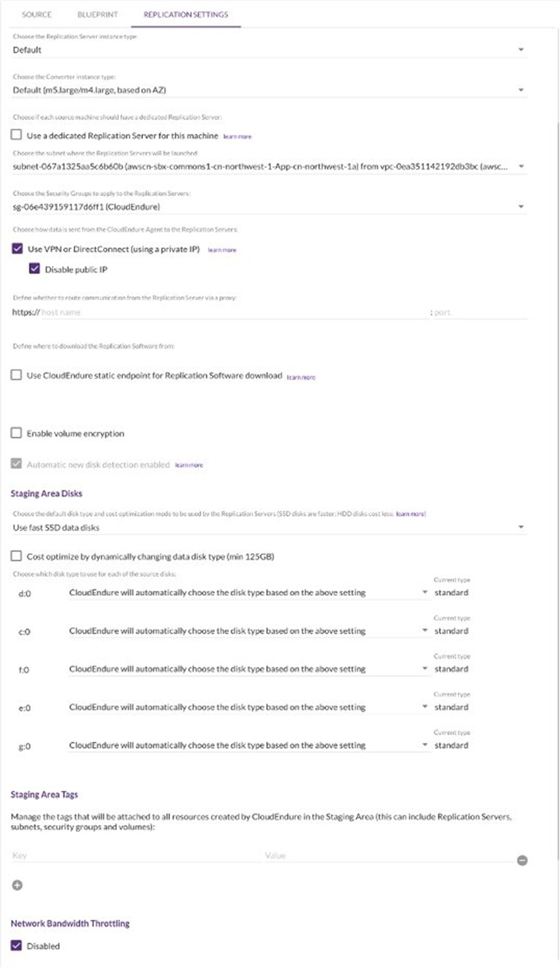Image resolution: width=560 pixels, height=968 pixels.
Task: Click the remove tag minus icon
Action: pos(522,861)
